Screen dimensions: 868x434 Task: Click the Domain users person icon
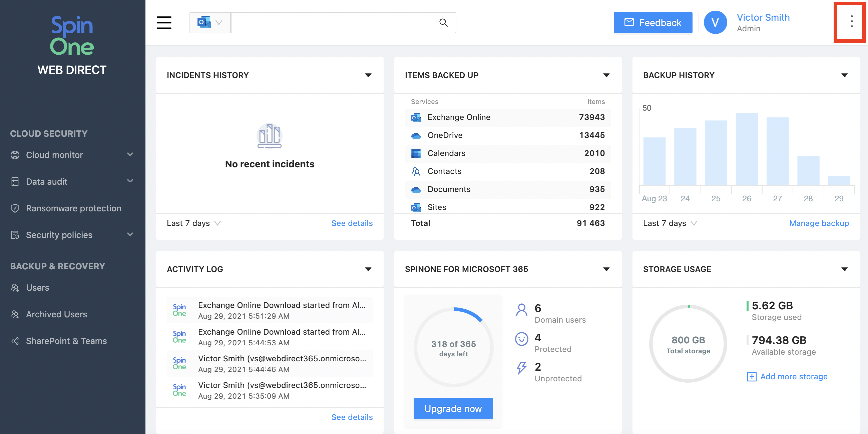tap(521, 310)
